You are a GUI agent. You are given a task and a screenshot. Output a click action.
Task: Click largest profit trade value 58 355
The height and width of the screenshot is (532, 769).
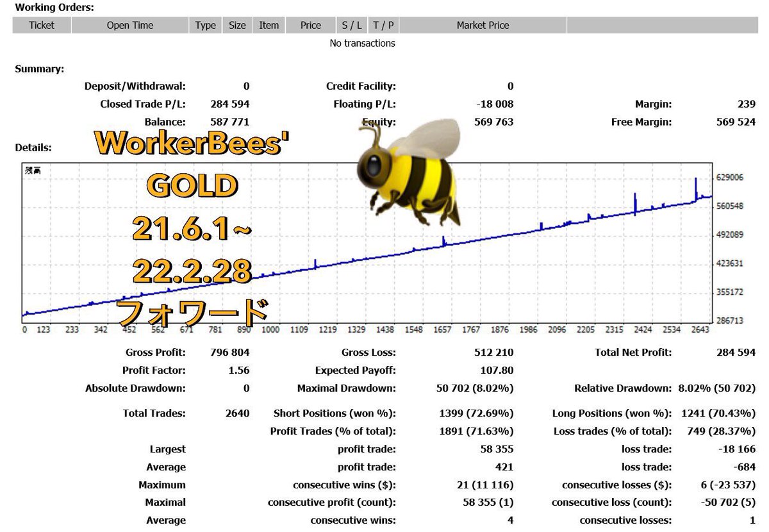click(x=497, y=449)
